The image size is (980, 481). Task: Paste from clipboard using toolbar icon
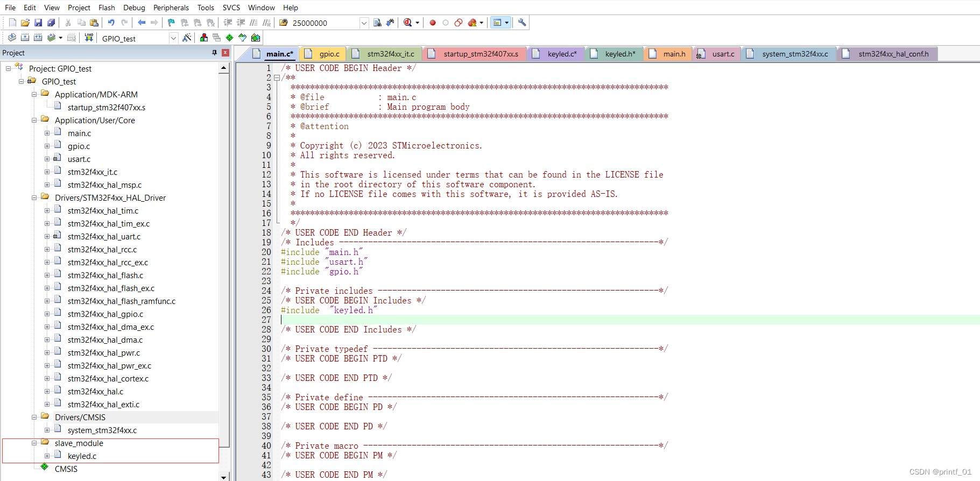coord(94,23)
